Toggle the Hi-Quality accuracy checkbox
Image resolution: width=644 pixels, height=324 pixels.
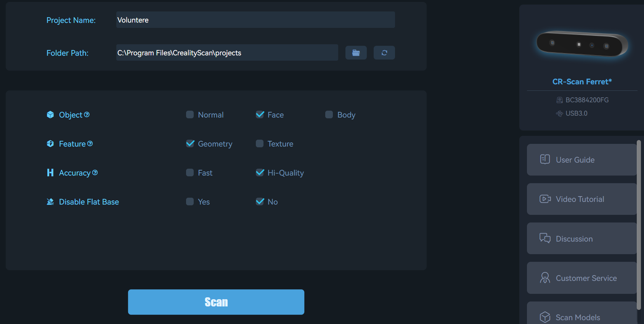tap(260, 172)
